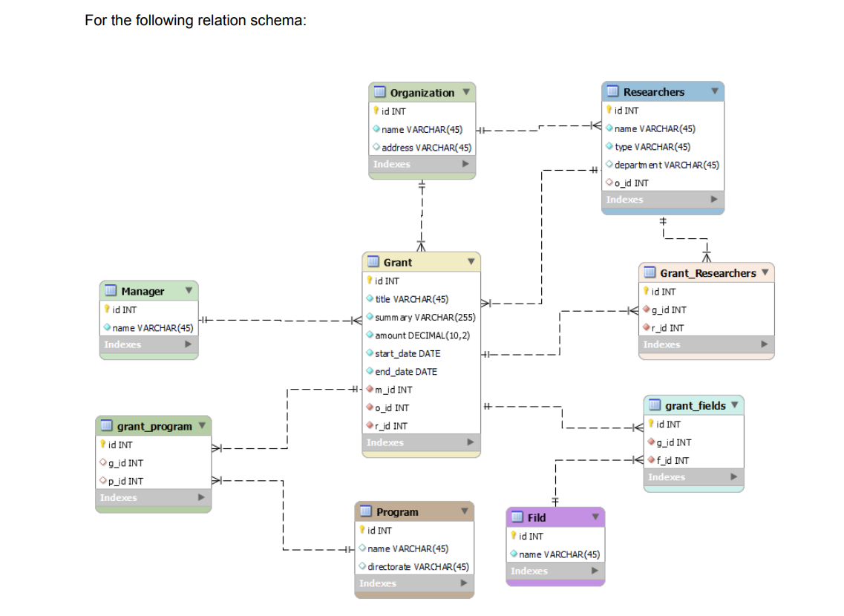844x616 pixels.
Task: Collapse grant_program table with header arrow
Action: (202, 425)
